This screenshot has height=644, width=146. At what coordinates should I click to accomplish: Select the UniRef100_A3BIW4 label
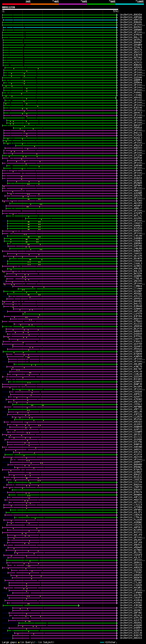tap(131, 605)
